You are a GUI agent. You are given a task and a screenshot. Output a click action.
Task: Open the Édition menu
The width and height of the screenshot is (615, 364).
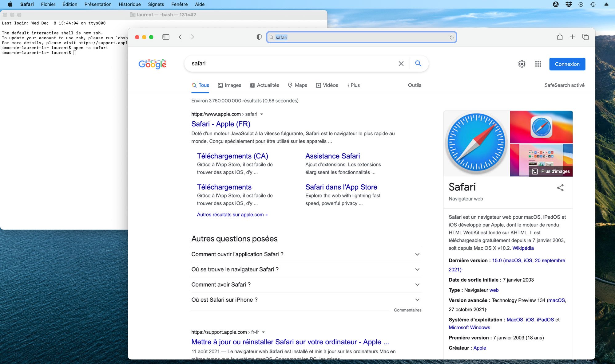tap(70, 4)
